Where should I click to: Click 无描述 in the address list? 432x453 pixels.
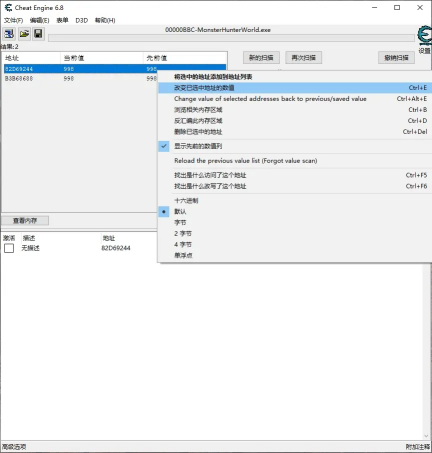coord(30,248)
